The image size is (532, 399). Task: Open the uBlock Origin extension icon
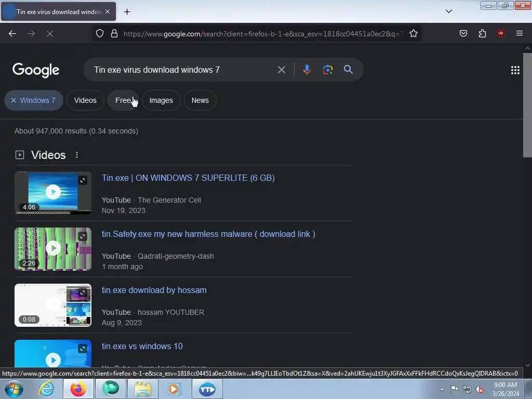[x=500, y=33]
